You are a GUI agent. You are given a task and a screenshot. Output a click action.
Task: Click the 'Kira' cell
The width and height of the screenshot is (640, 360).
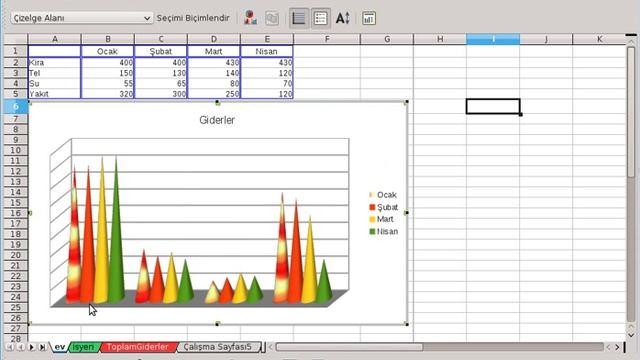pyautogui.click(x=54, y=62)
